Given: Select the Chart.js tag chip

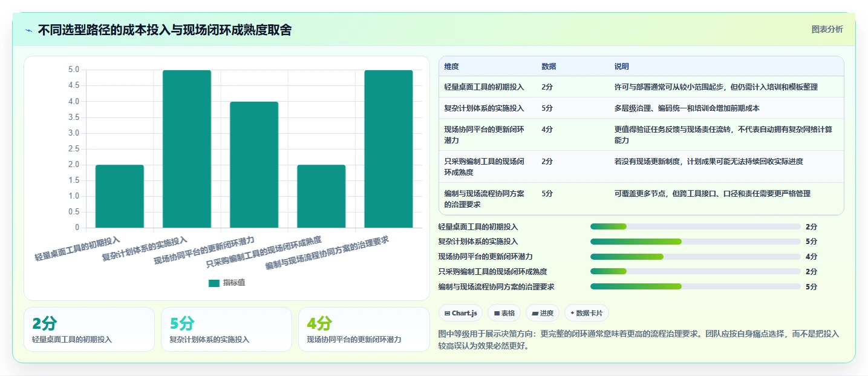Looking at the screenshot, I should (x=460, y=313).
